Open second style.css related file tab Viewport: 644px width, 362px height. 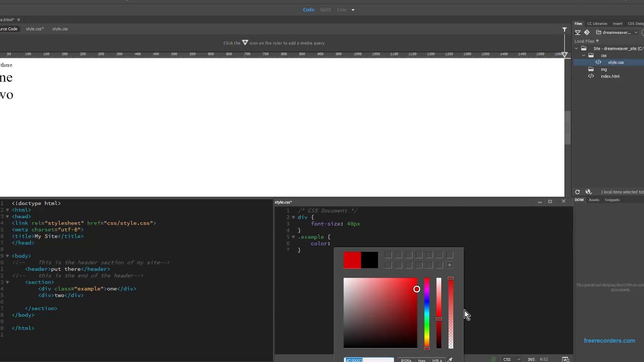(x=60, y=29)
